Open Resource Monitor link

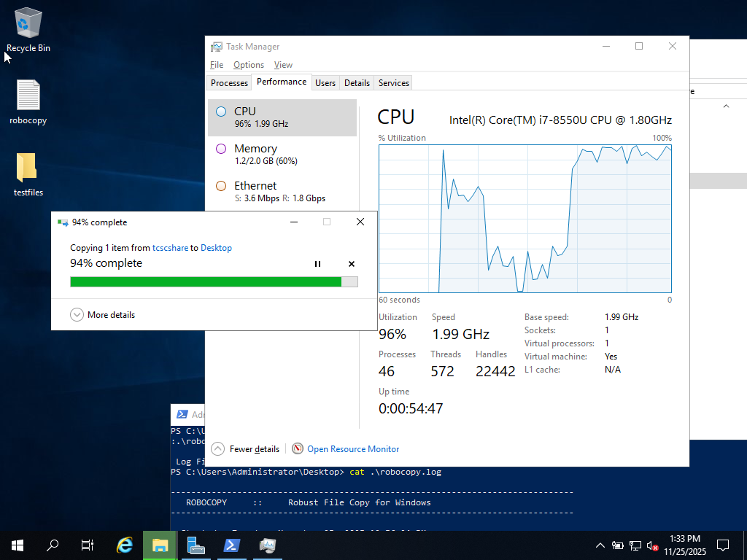[x=352, y=449]
